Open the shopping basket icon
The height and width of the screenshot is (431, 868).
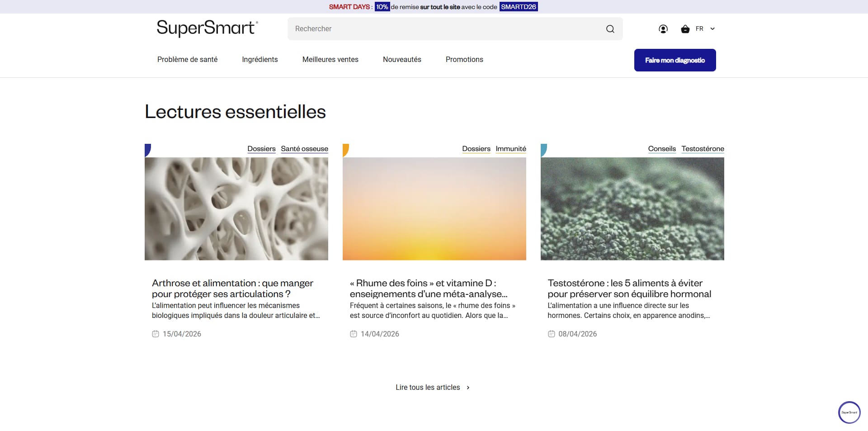[685, 29]
